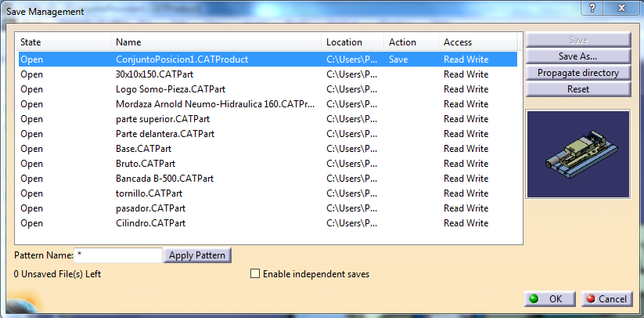Click the Pattern Name input field
644x318 pixels.
(x=118, y=255)
